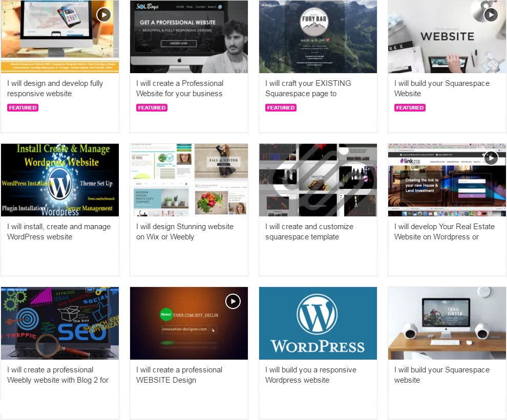Image resolution: width=507 pixels, height=420 pixels.
Task: Open 'I will design and develop fully responsive website'
Action: (55, 88)
